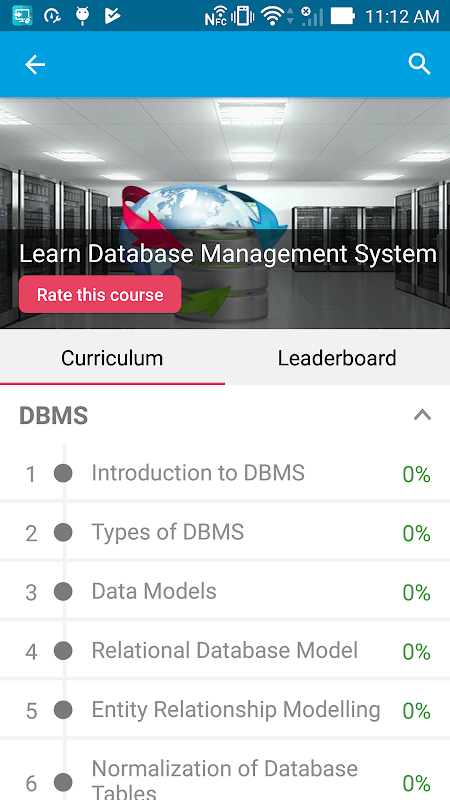Tap the database course banner image
The width and height of the screenshot is (450, 800).
[x=225, y=213]
